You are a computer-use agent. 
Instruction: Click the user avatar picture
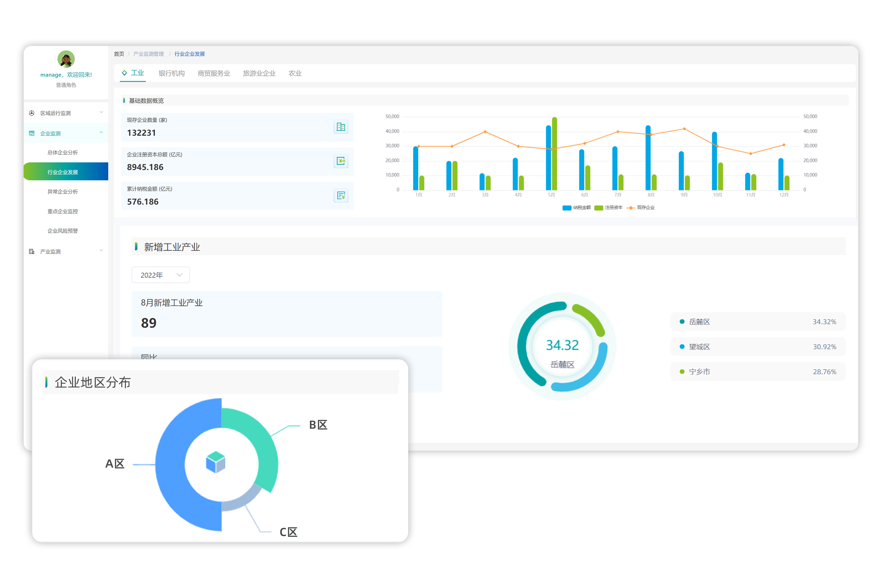point(66,59)
